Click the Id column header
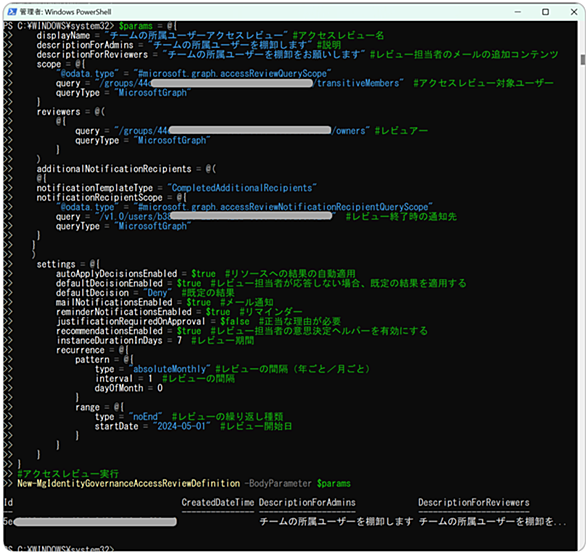The width and height of the screenshot is (586, 552). tap(8, 503)
